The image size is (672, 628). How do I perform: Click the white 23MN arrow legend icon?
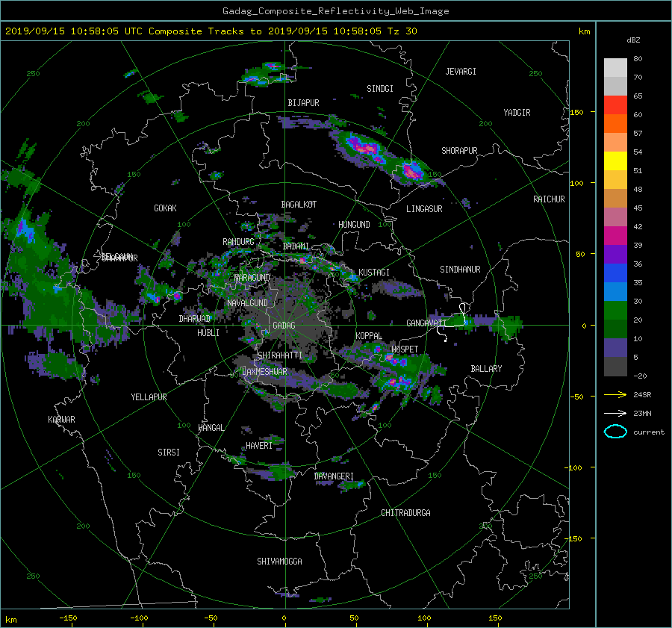coord(615,413)
